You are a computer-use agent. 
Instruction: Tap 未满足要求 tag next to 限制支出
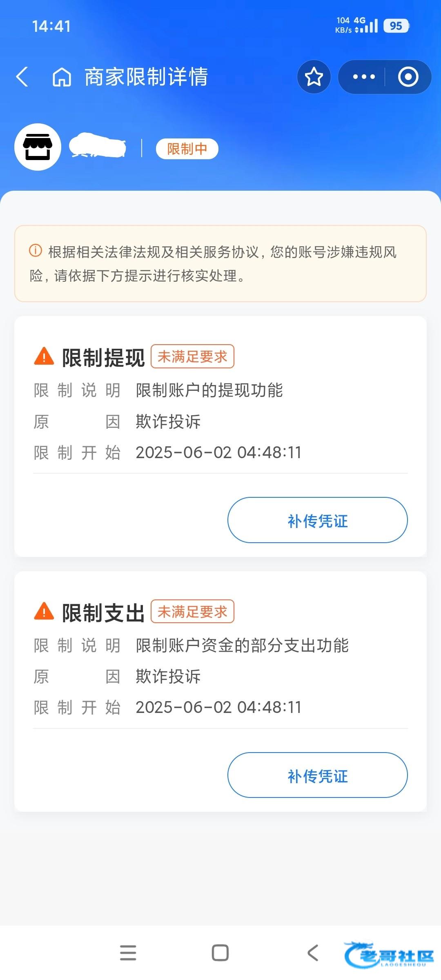192,611
